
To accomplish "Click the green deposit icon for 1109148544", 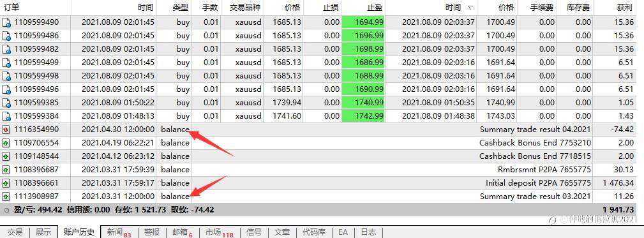I will click(6, 156).
